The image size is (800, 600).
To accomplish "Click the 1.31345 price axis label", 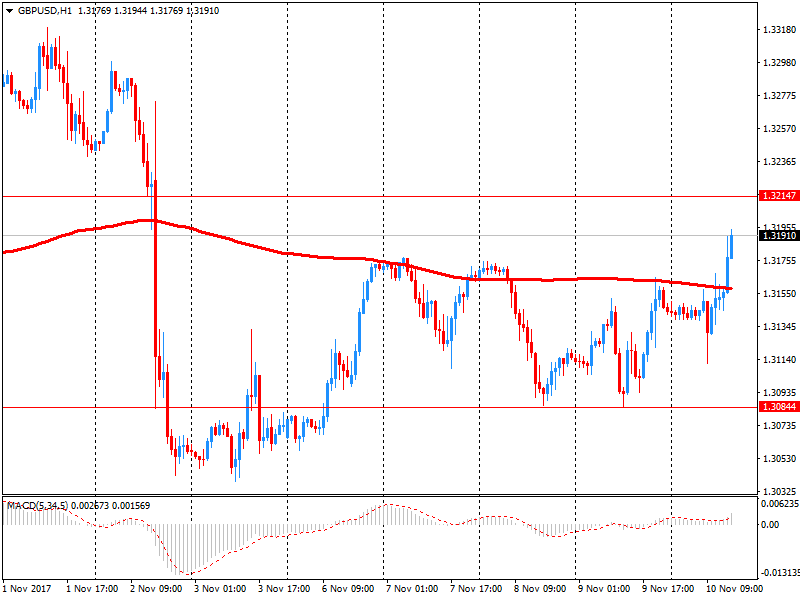I will (x=779, y=327).
